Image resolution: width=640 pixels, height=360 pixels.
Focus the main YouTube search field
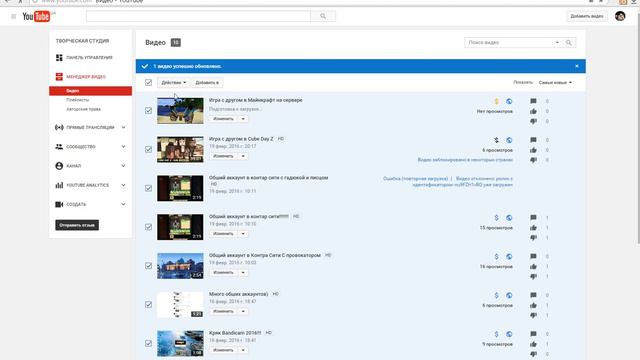coord(198,16)
